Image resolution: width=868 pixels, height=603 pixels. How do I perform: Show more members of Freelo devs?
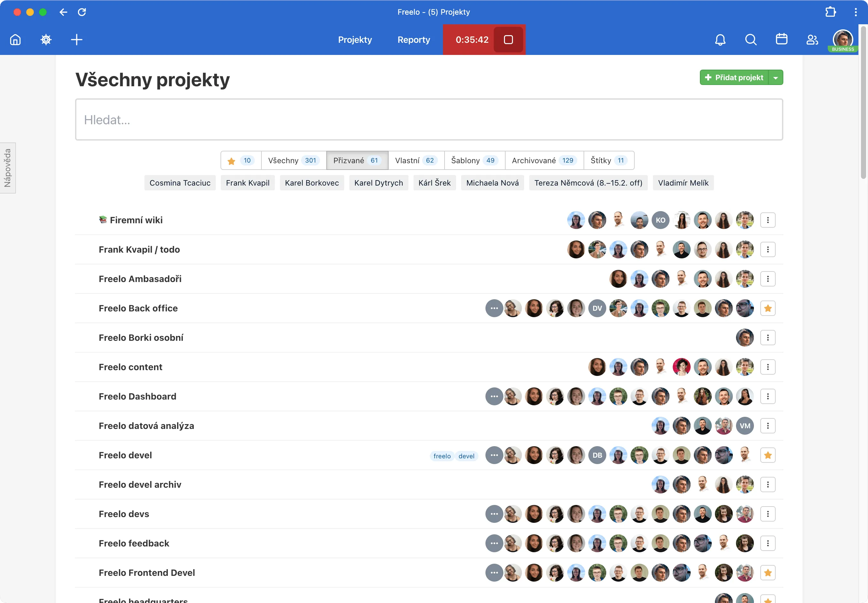tap(494, 514)
